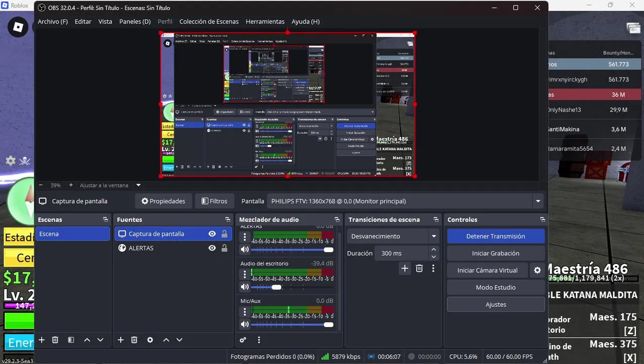The width and height of the screenshot is (644, 364).
Task: Zoom in preview with plus icon
Action: [x=71, y=185]
